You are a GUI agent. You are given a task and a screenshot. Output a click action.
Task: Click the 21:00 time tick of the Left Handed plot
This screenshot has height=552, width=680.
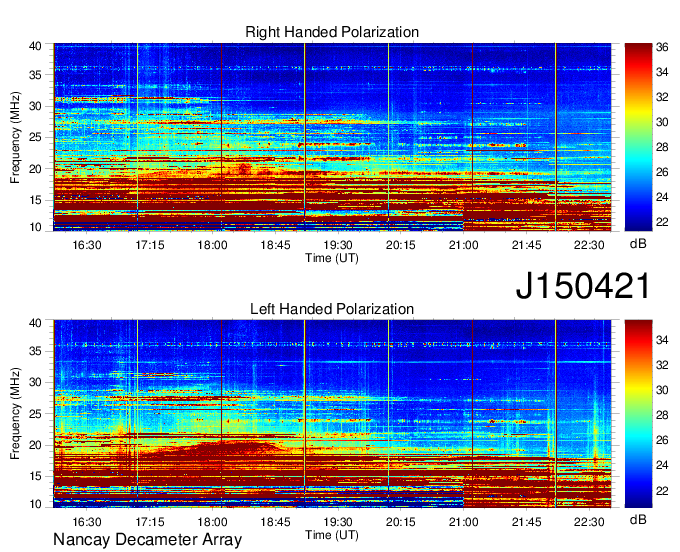tap(464, 522)
